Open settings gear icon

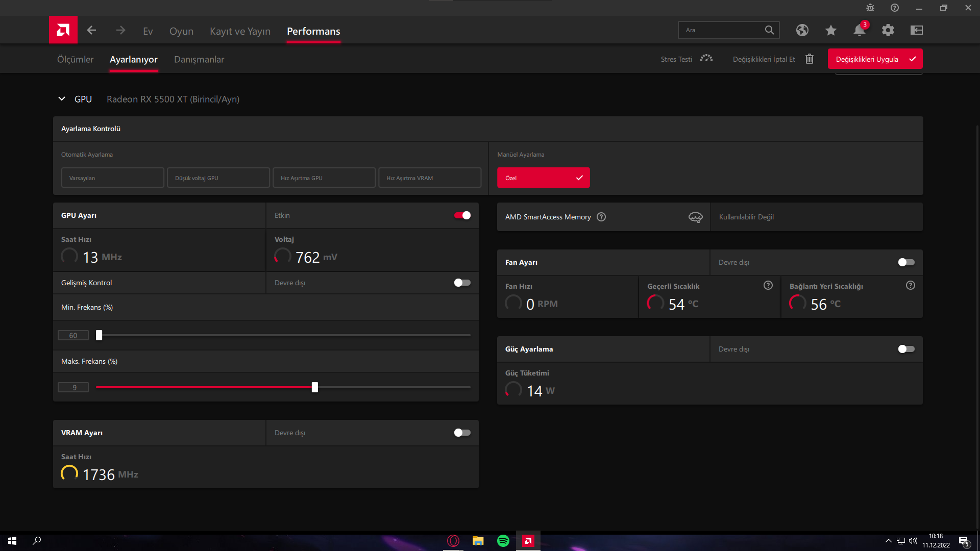(888, 30)
